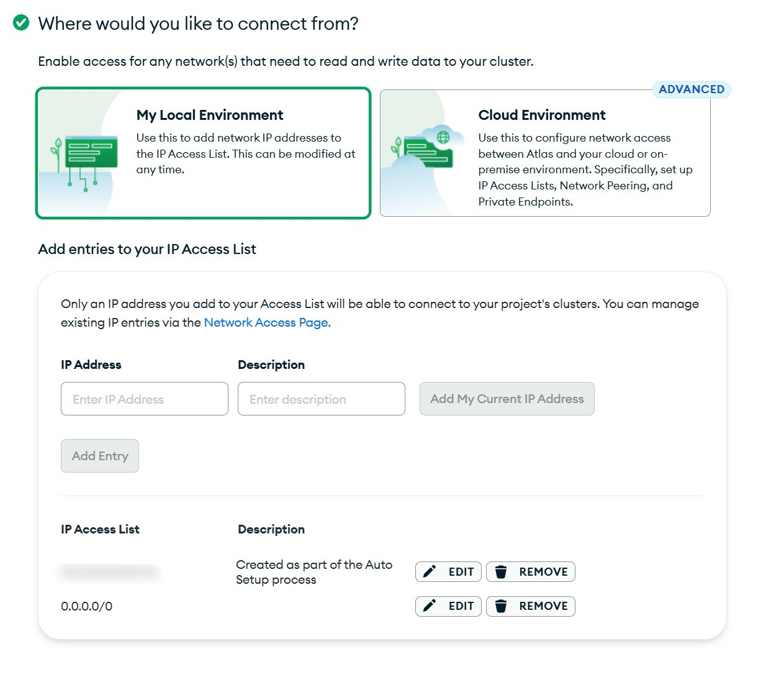
Task: Click the IP Access List column header
Action: 100,529
